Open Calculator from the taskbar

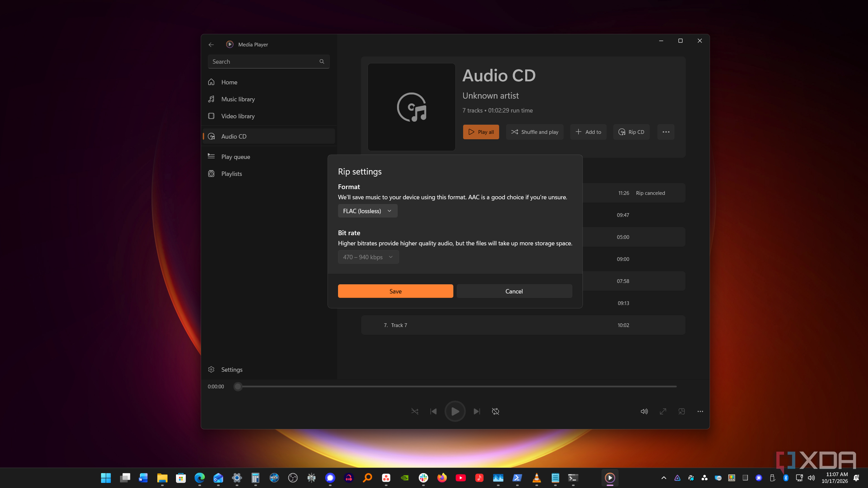(255, 478)
